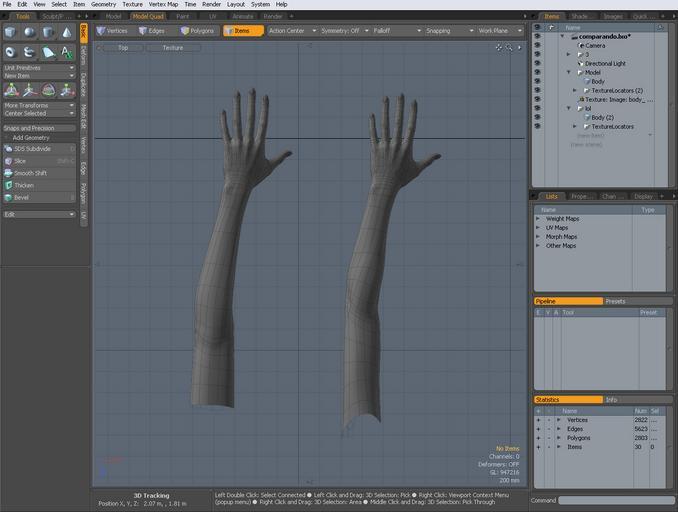Switch to Vertices selection mode
Screen dimensions: 678x512
(112, 31)
